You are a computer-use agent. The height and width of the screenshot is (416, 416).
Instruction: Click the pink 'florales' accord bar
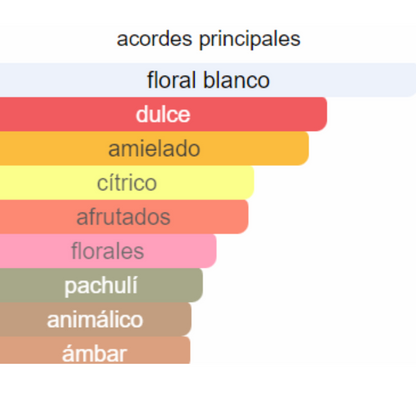(108, 251)
